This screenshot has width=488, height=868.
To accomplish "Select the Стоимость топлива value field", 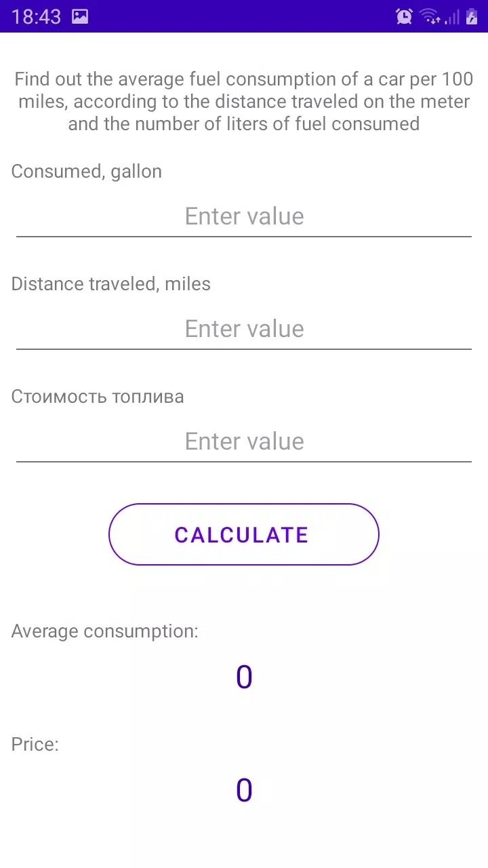I will [x=244, y=442].
